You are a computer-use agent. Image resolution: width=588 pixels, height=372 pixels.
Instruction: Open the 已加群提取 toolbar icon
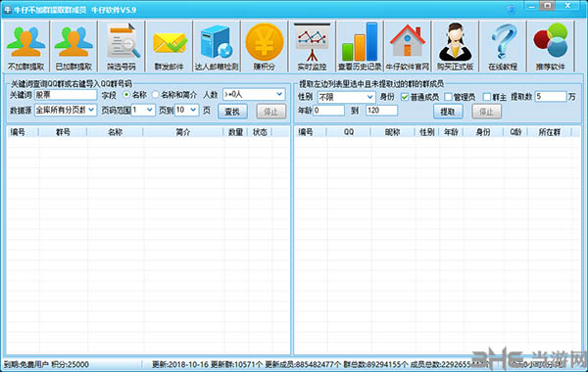tap(73, 46)
